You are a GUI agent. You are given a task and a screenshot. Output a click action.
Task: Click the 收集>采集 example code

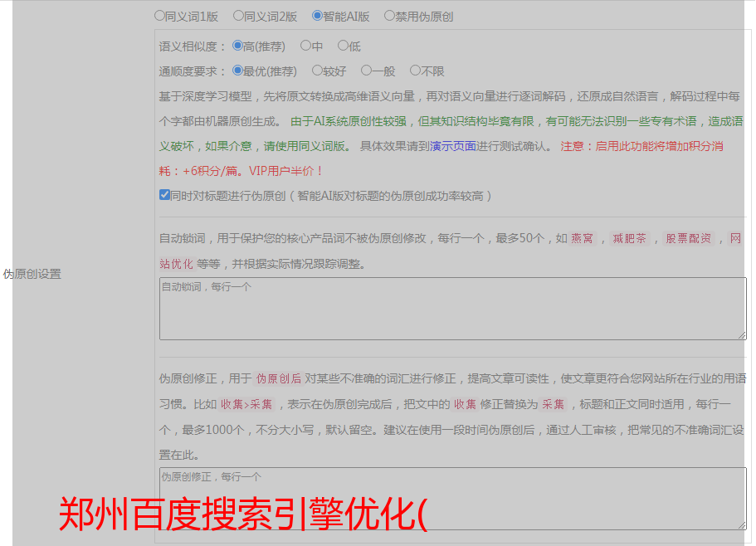click(x=246, y=404)
